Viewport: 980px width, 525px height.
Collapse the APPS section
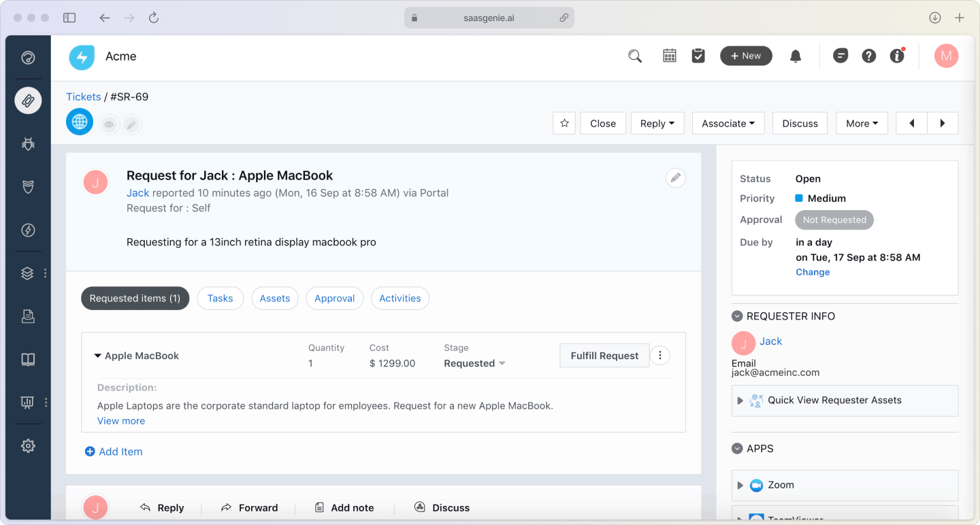737,449
